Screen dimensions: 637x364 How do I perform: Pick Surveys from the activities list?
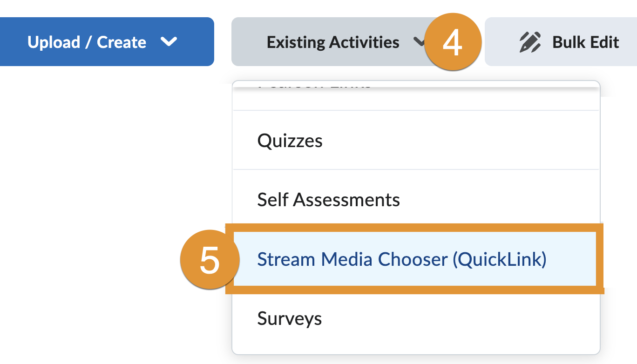[x=289, y=319]
